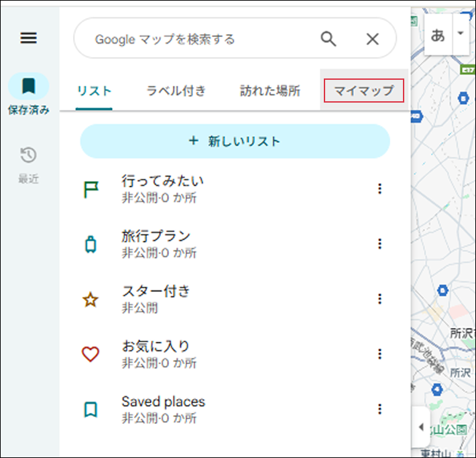Open Recent history icon in sidebar
Screen dimensions: 476x458
[x=28, y=156]
